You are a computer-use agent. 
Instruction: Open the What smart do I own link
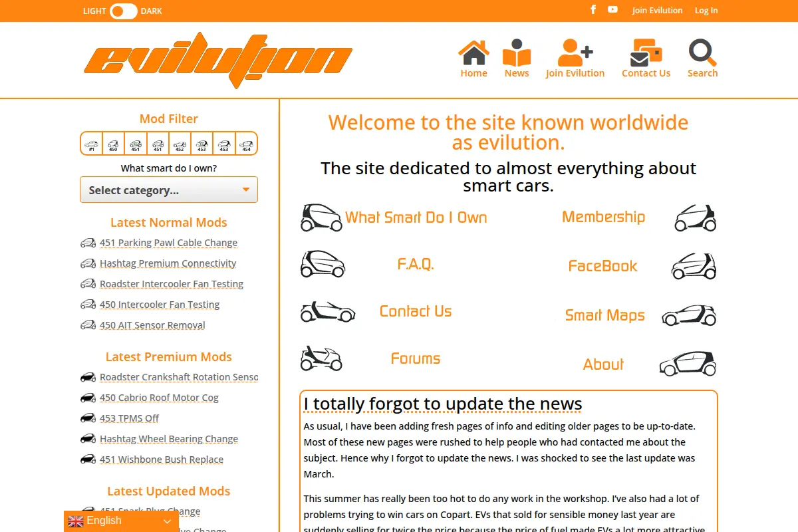click(169, 168)
